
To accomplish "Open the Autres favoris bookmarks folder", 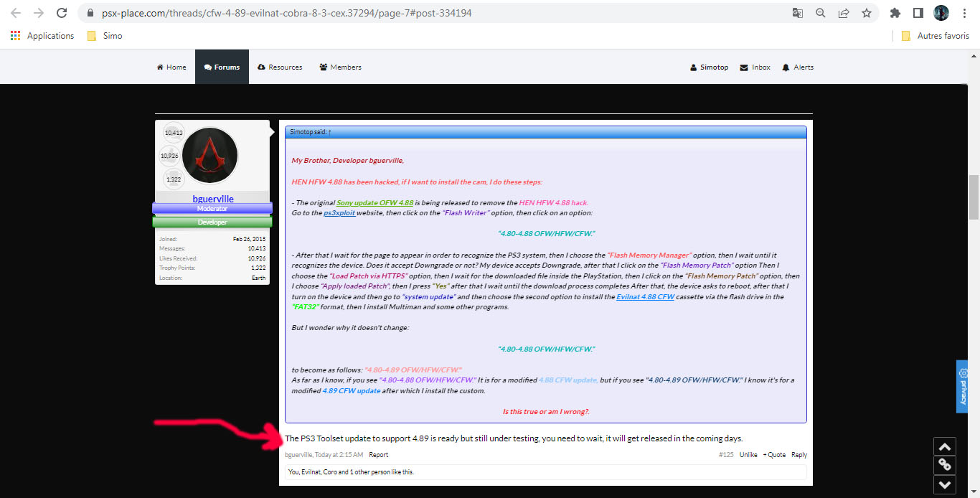I will (x=936, y=36).
